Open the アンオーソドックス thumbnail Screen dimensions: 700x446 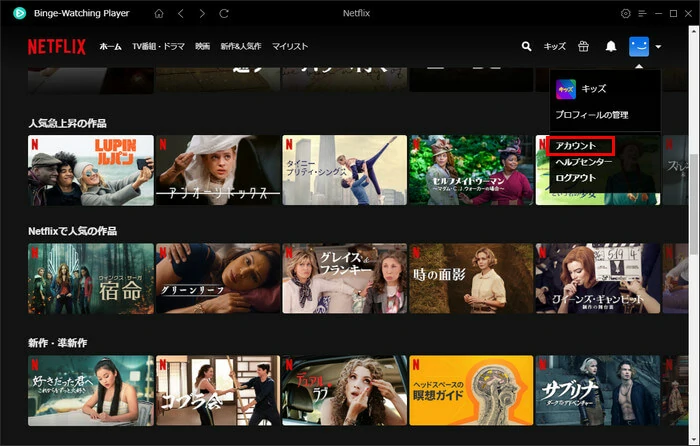pyautogui.click(x=218, y=170)
